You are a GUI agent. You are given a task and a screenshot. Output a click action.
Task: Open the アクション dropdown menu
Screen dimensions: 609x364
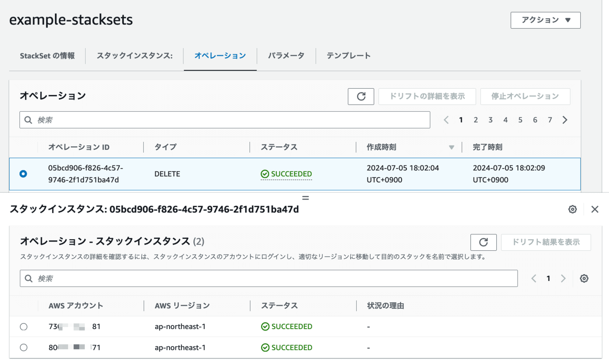[x=545, y=20]
